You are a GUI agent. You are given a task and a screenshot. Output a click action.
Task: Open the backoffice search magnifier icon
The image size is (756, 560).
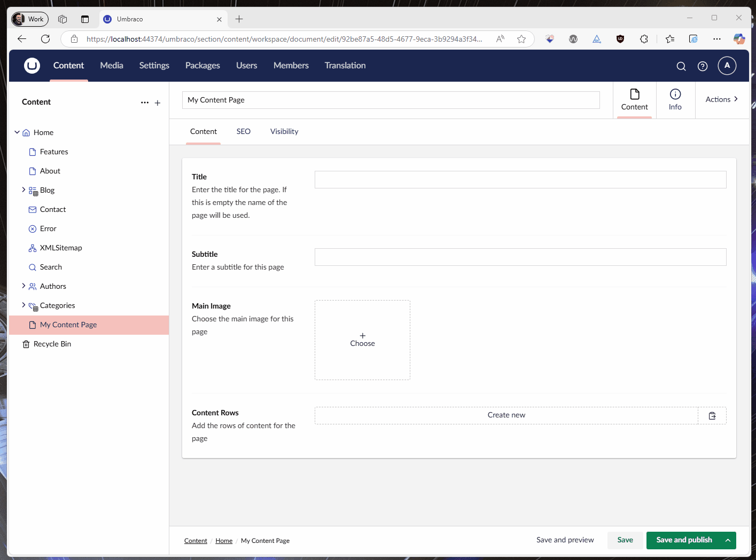(x=681, y=66)
